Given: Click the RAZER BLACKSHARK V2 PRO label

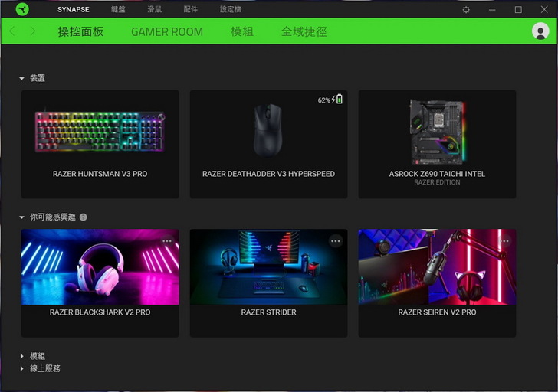Looking at the screenshot, I should tap(100, 312).
